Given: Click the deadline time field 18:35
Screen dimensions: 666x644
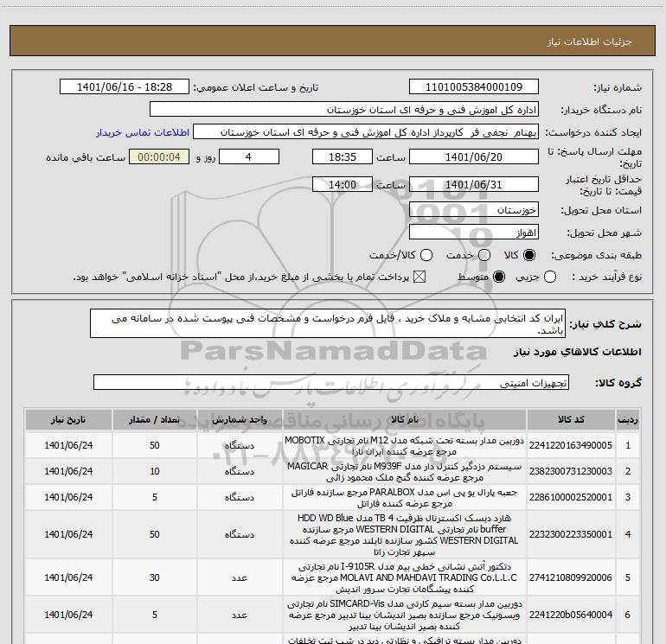Looking at the screenshot, I should pos(343,156).
